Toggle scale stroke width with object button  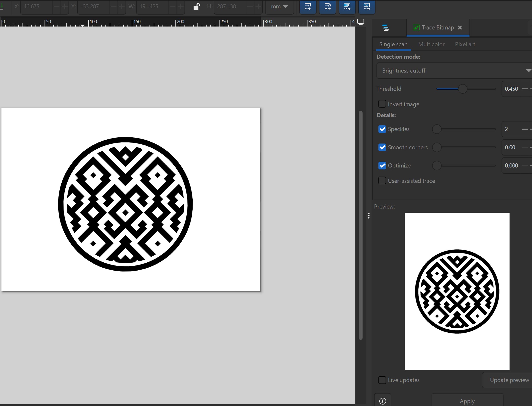[308, 7]
